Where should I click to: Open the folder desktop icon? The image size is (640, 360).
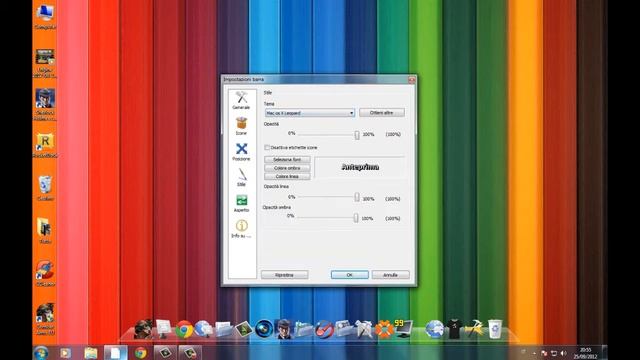[45, 231]
